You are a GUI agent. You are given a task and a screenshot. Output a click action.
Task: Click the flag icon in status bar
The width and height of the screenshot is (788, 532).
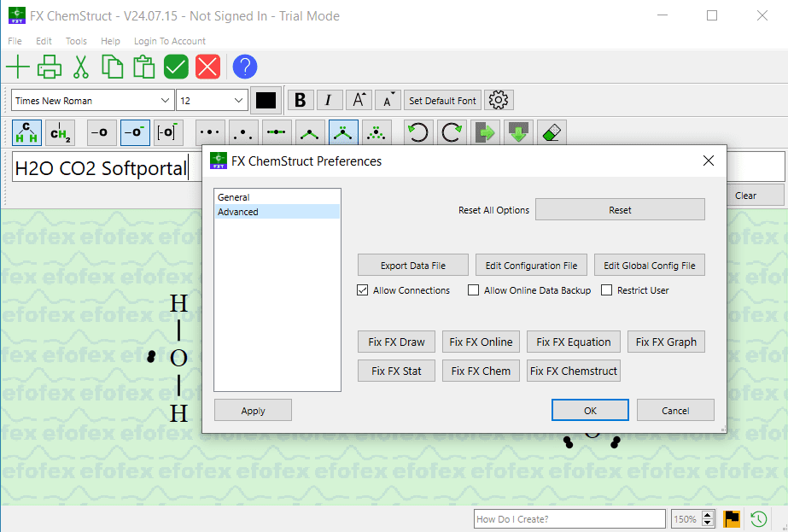(732, 518)
